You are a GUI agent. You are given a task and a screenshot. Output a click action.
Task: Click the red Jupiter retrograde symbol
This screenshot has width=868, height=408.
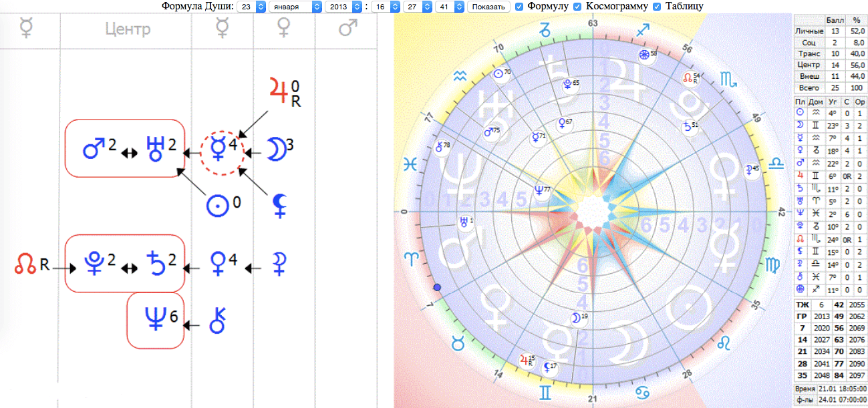277,88
